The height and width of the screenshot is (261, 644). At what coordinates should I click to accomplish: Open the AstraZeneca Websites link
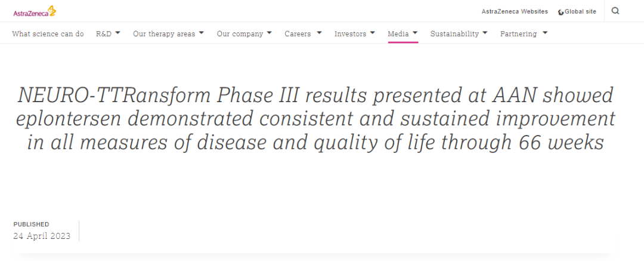515,11
